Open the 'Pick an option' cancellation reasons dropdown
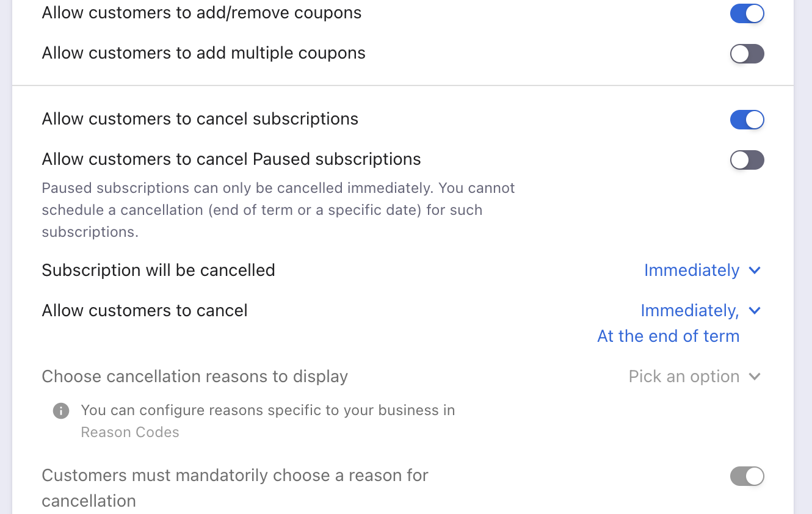Screen dimensions: 812x514 pos(695,376)
